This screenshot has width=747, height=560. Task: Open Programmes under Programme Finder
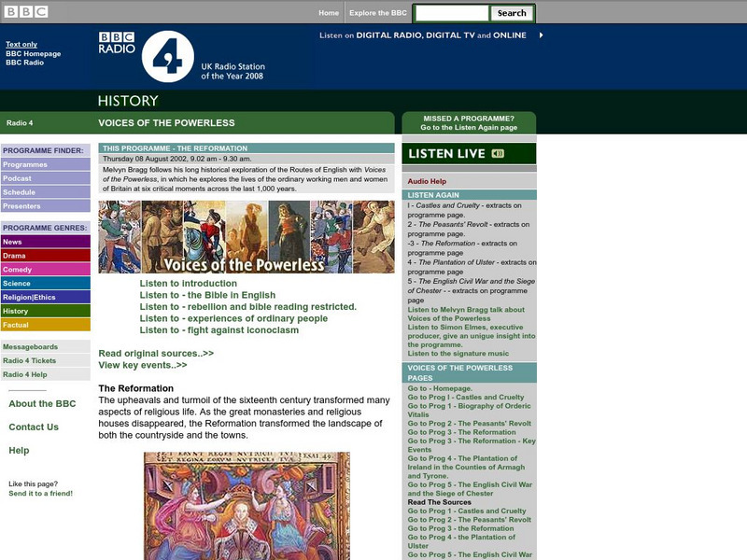29,164
